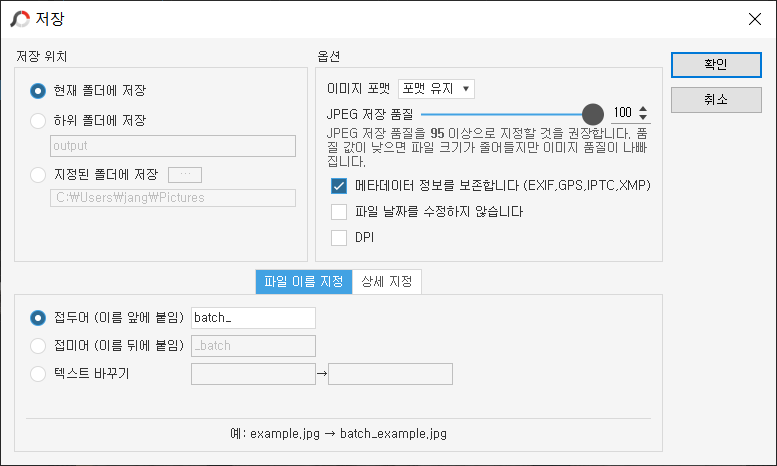The image size is (777, 466).
Task: Select '현재 폴더에 저장' radio option
Action: 38,91
